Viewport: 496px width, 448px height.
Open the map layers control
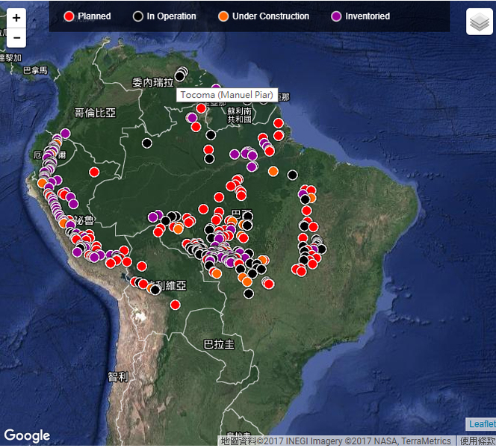479,22
